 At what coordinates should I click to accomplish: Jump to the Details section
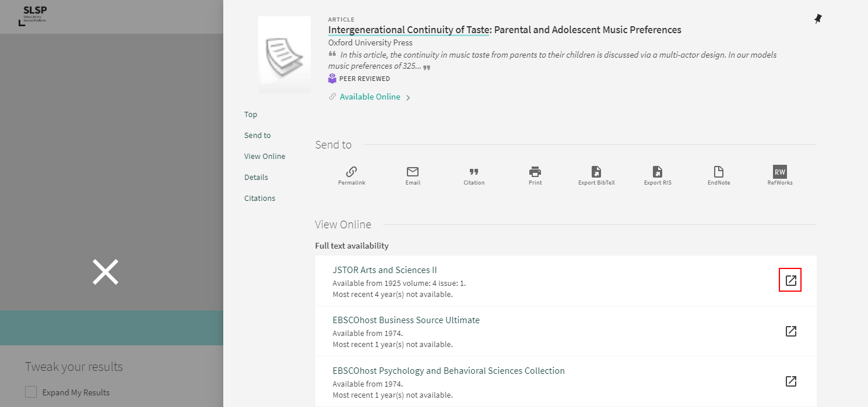point(256,178)
